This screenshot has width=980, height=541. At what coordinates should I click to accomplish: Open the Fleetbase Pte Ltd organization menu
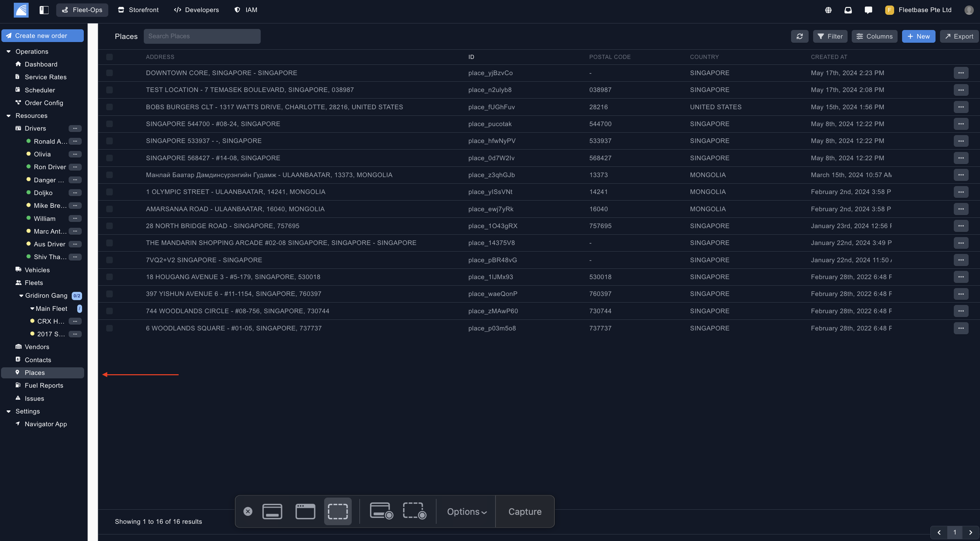pyautogui.click(x=918, y=10)
